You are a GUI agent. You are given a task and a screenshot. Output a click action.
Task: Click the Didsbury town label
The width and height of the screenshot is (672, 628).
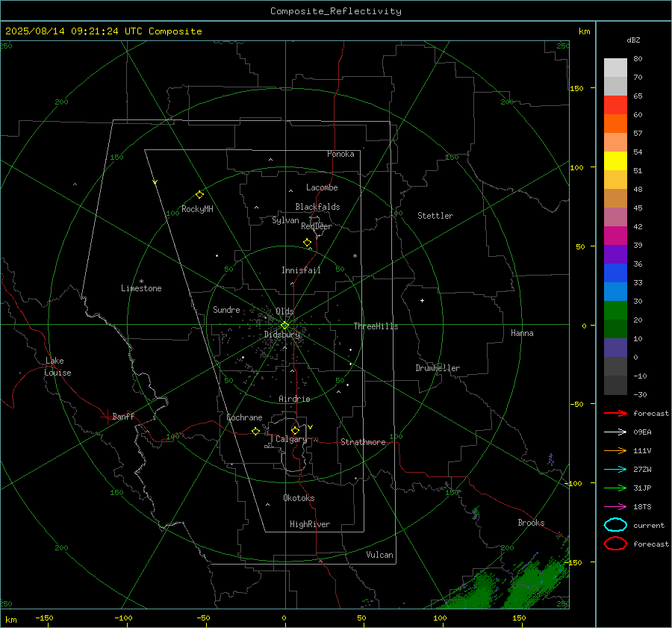pos(281,335)
